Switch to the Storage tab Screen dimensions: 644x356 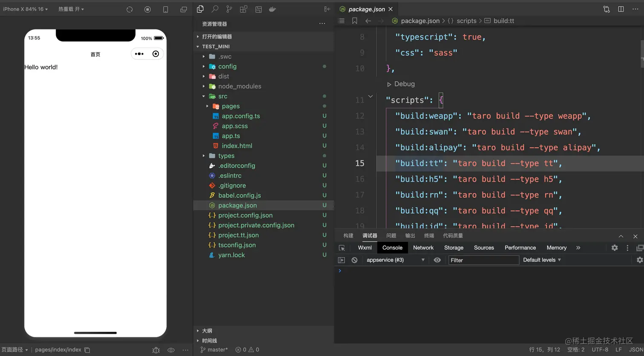454,247
